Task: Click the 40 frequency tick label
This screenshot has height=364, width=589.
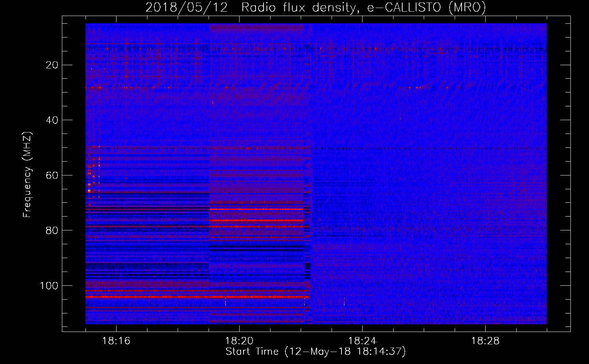Action: click(x=52, y=120)
